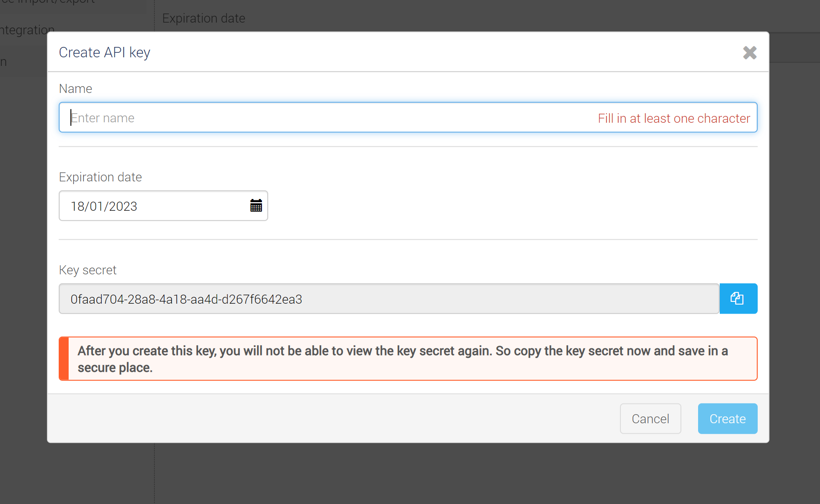The height and width of the screenshot is (504, 820).
Task: Click the Expiration date label in the dialog
Action: [100, 177]
